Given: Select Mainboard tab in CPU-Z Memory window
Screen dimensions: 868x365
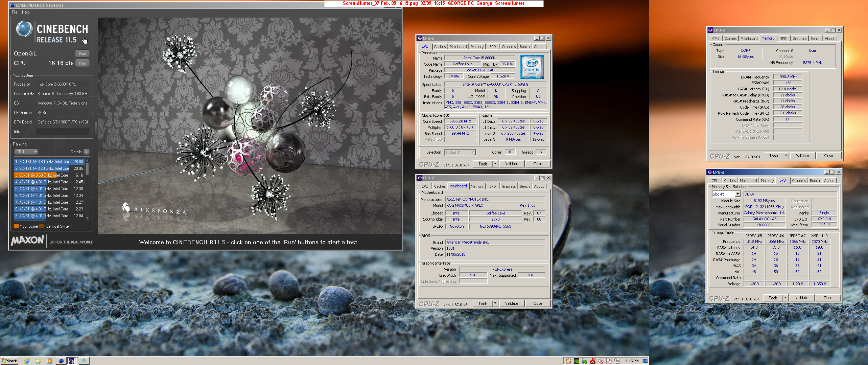Looking at the screenshot, I should tap(749, 39).
